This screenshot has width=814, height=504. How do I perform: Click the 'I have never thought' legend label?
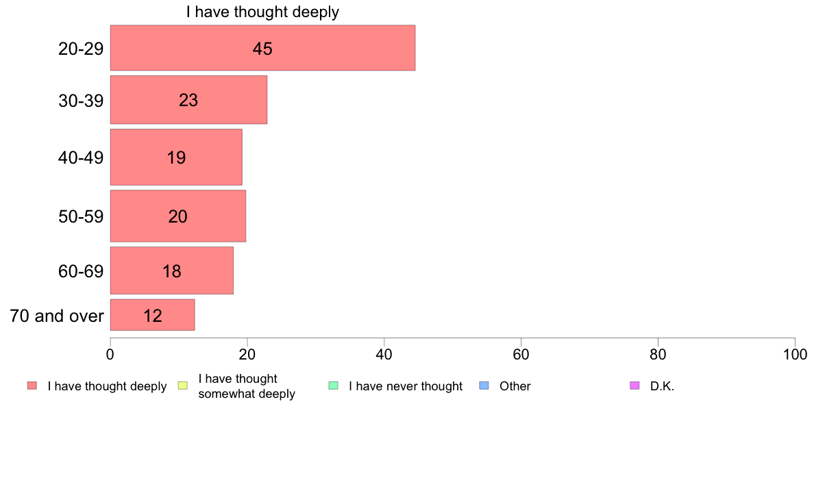[x=406, y=386]
